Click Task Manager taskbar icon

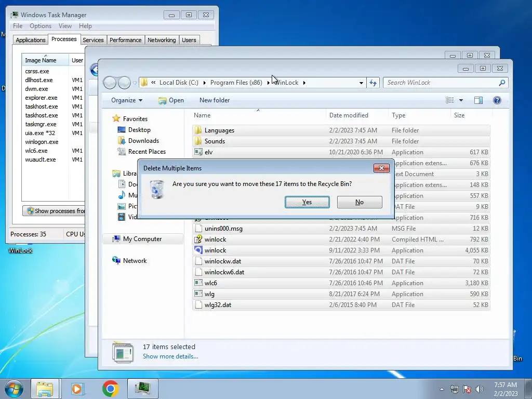(143, 389)
